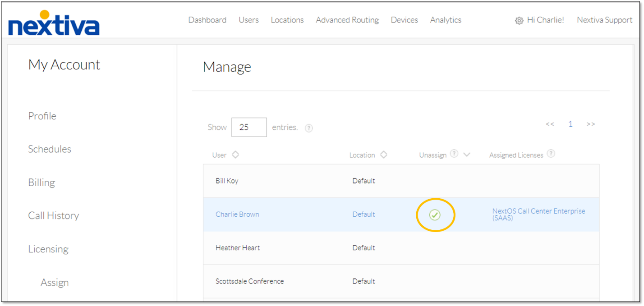Open the Users menu
This screenshot has height=306, width=644.
pos(248,20)
